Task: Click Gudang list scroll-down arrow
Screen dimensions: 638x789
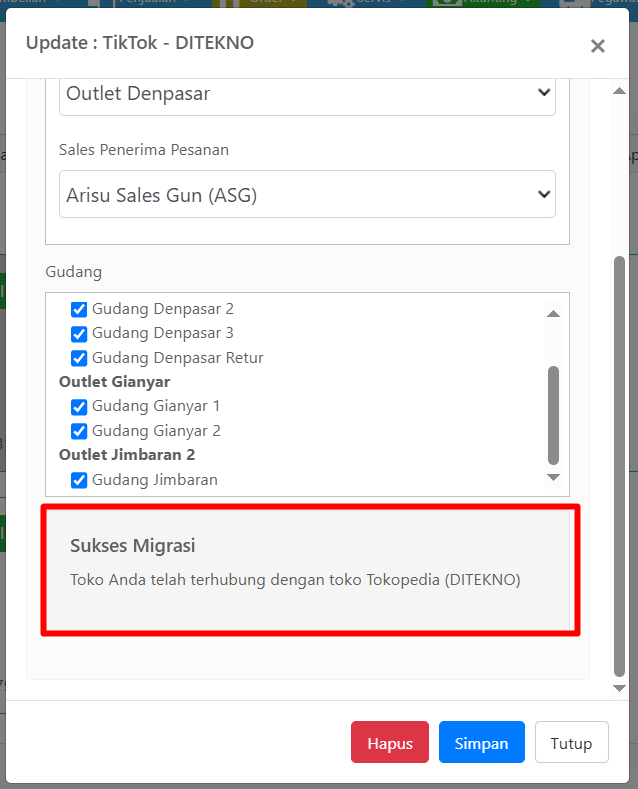Action: 553,477
